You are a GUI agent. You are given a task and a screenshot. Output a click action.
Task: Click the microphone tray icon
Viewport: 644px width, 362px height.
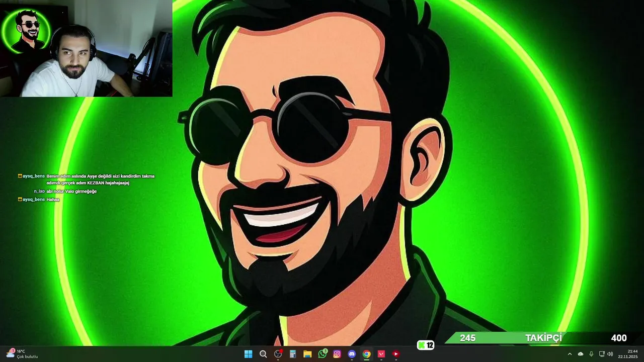click(x=591, y=354)
